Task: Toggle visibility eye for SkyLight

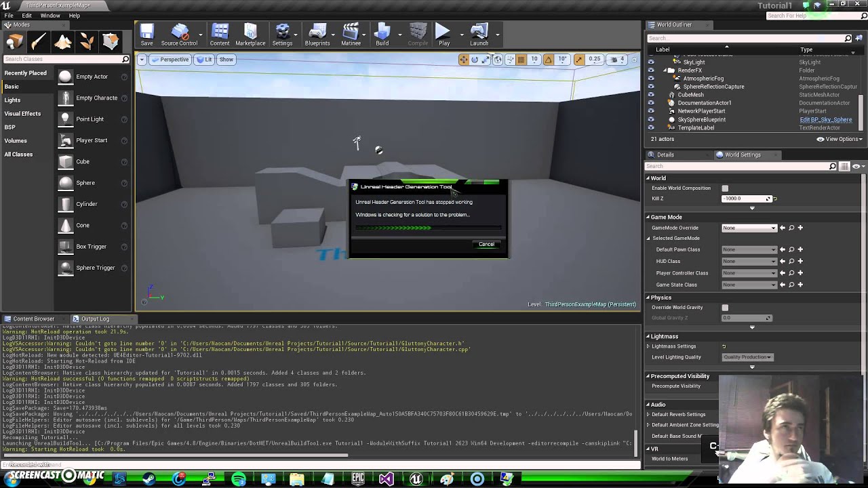Action: click(x=651, y=62)
